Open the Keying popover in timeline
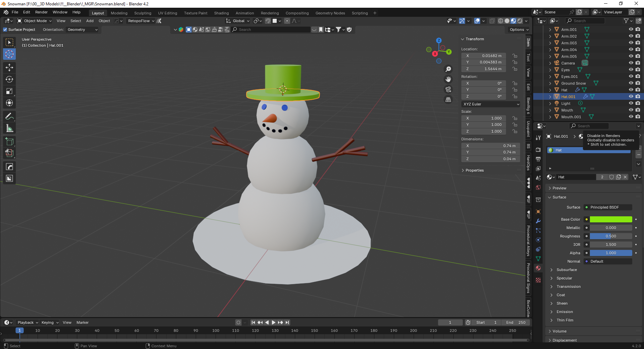The width and height of the screenshot is (644, 349). point(50,322)
